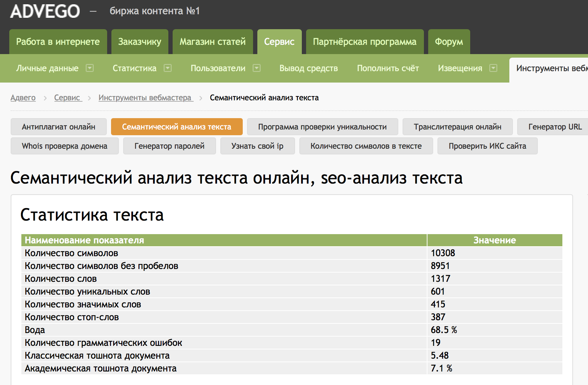Click Статистика menu item
This screenshot has height=385, width=588.
tap(135, 68)
